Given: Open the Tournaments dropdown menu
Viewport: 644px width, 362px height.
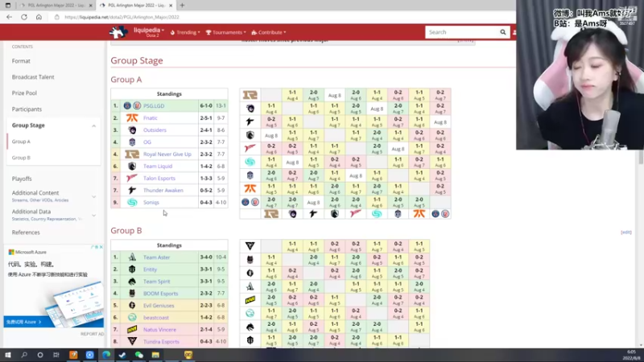Looking at the screenshot, I should tap(226, 32).
